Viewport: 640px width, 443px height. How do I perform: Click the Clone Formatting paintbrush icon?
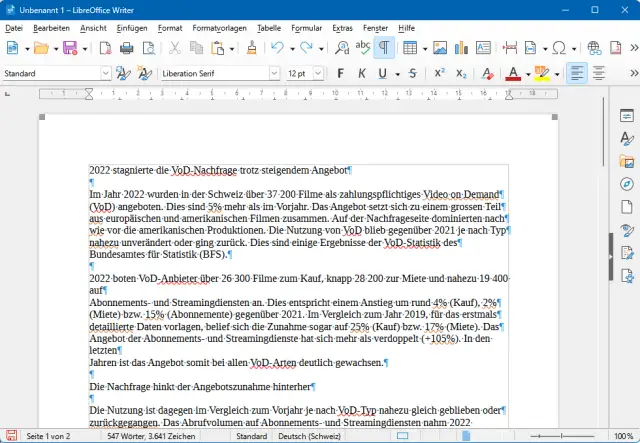point(252,47)
